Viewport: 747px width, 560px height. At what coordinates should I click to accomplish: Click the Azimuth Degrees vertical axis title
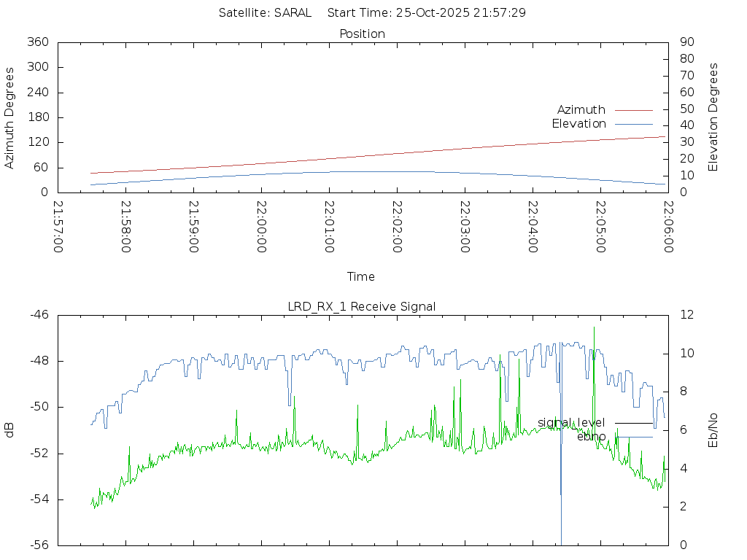pos(9,118)
